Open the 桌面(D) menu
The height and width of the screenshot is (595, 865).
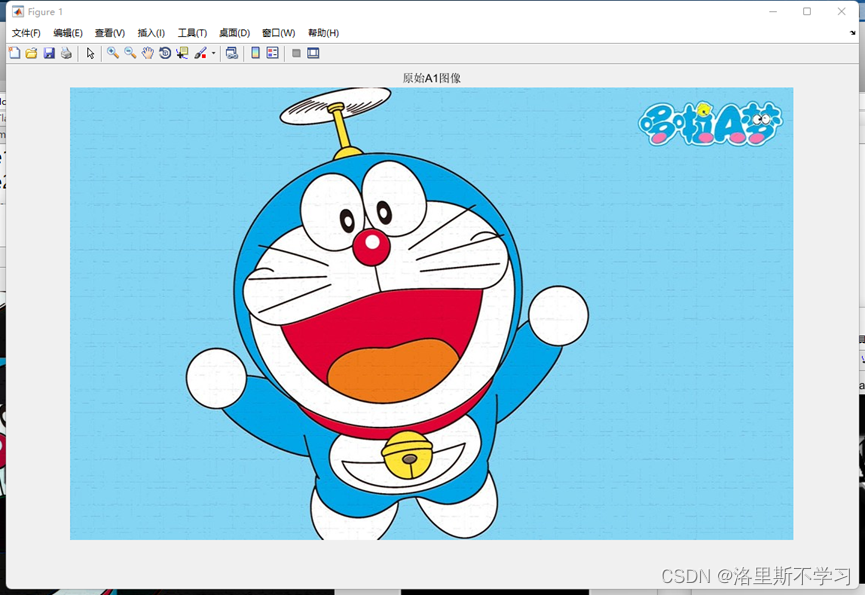click(234, 33)
